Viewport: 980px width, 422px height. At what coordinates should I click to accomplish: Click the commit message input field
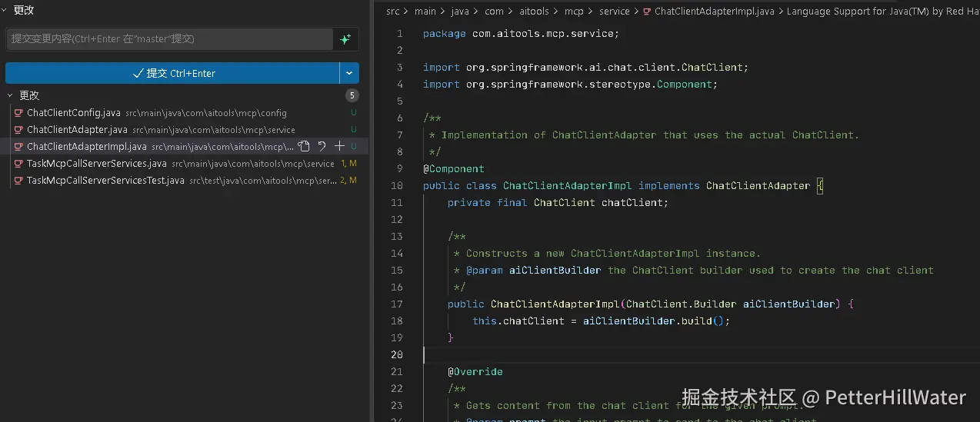[x=169, y=39]
